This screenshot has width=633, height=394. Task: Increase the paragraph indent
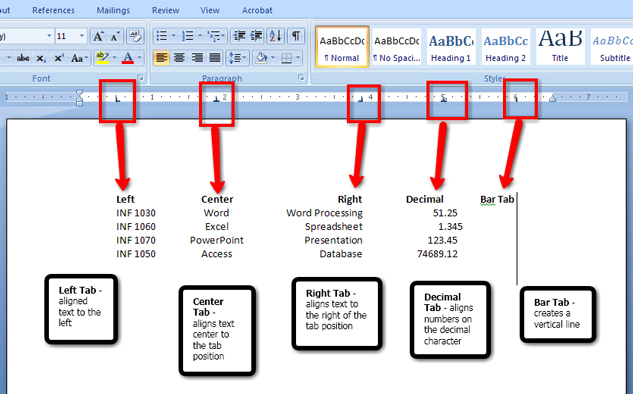click(x=257, y=36)
